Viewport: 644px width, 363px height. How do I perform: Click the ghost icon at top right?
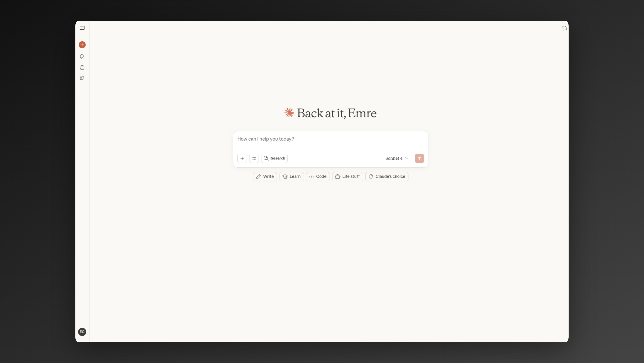point(564,28)
